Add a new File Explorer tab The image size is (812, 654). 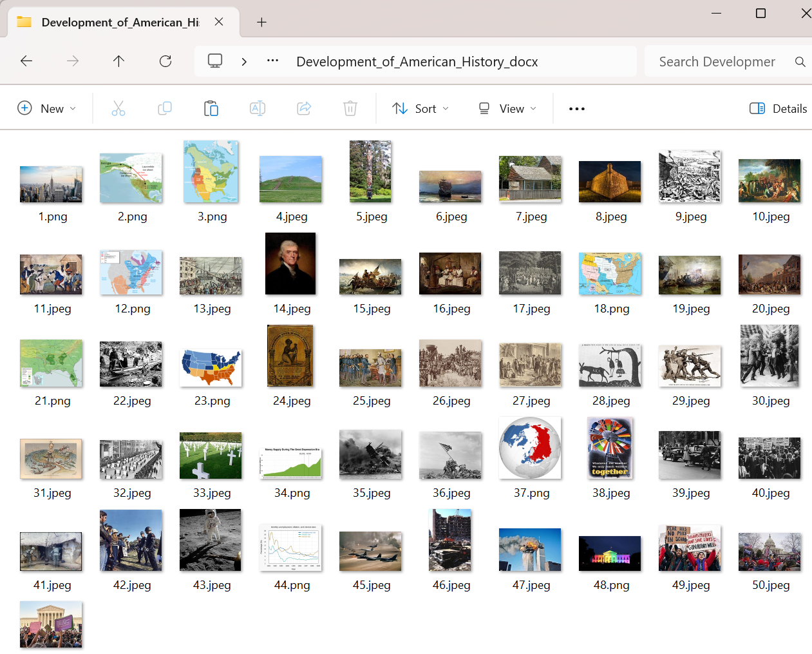[x=261, y=22]
